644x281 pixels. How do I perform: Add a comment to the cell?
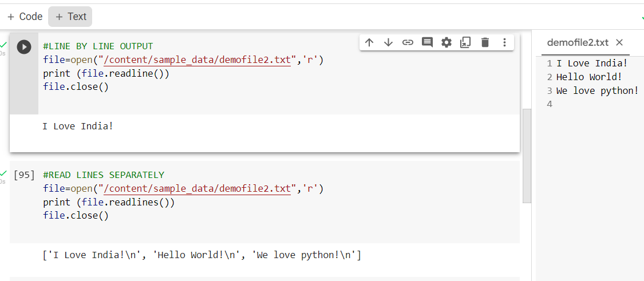(427, 42)
